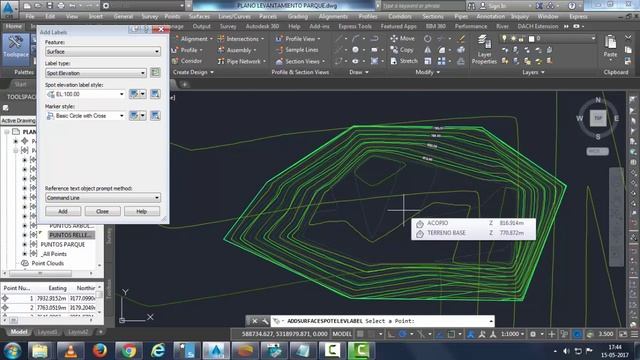Switch to the Layout1 tab
The width and height of the screenshot is (640, 360).
(x=47, y=332)
